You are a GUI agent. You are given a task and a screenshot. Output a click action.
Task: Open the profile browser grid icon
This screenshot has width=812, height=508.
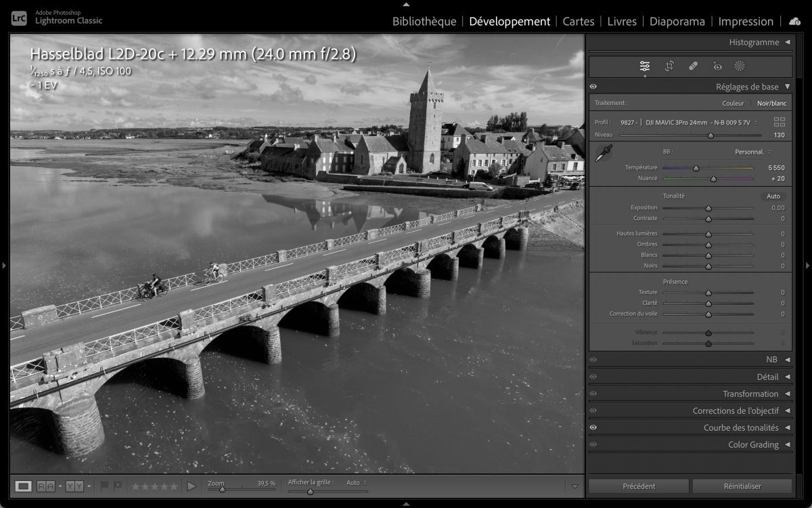point(780,122)
